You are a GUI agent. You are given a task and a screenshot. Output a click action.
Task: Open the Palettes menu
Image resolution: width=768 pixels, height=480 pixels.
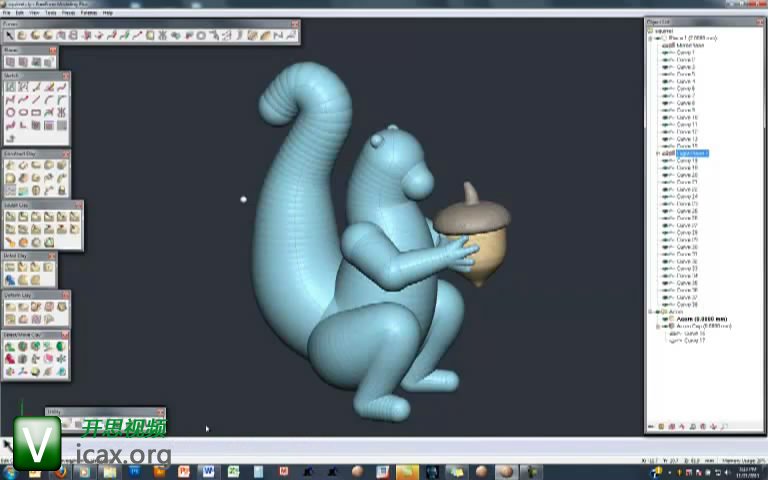(89, 13)
